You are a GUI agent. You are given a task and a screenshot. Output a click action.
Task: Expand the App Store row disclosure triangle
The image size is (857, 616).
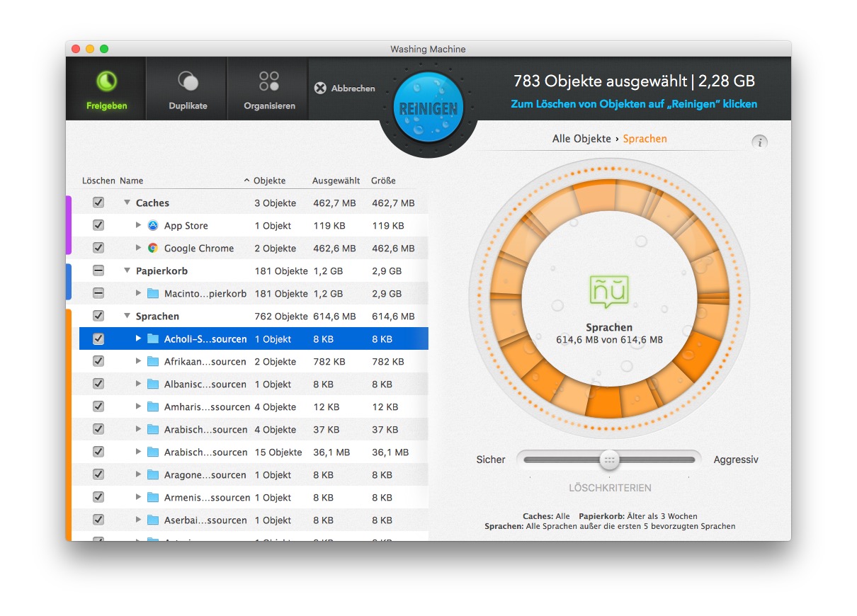coord(138,226)
